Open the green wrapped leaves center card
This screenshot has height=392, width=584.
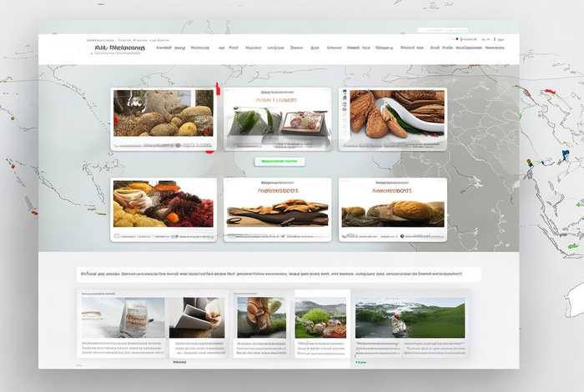[x=276, y=118]
